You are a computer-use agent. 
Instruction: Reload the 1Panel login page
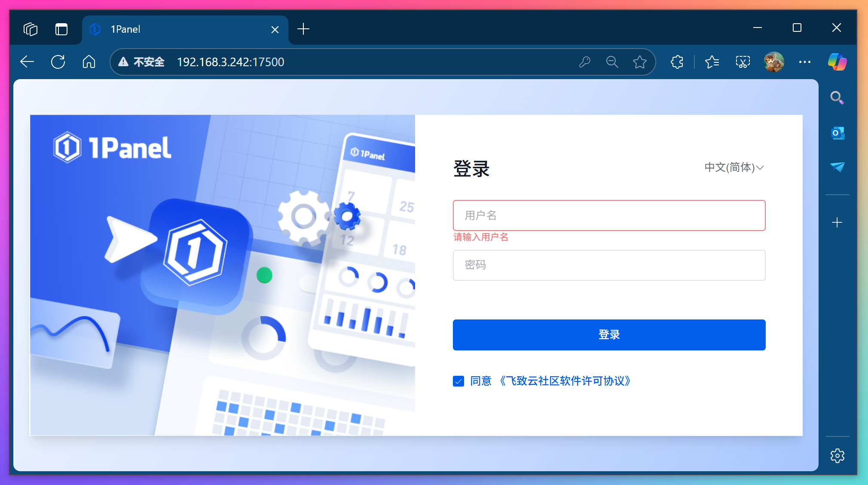click(x=58, y=61)
